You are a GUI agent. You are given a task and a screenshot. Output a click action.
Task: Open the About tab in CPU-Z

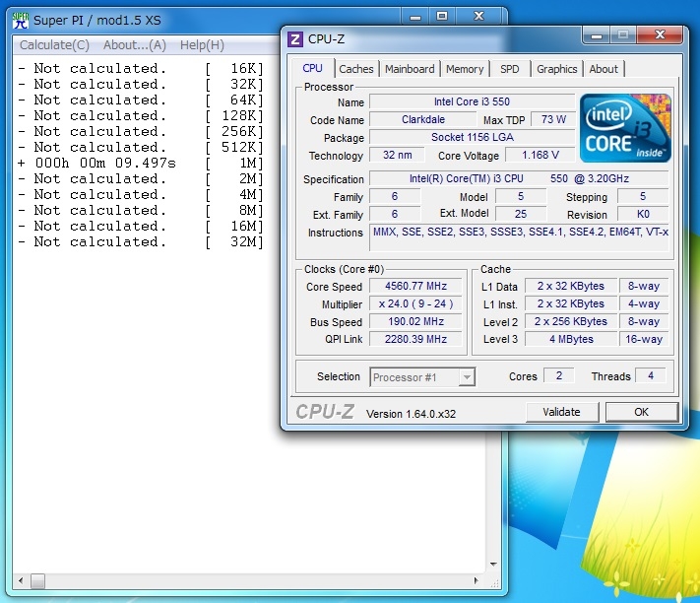604,69
